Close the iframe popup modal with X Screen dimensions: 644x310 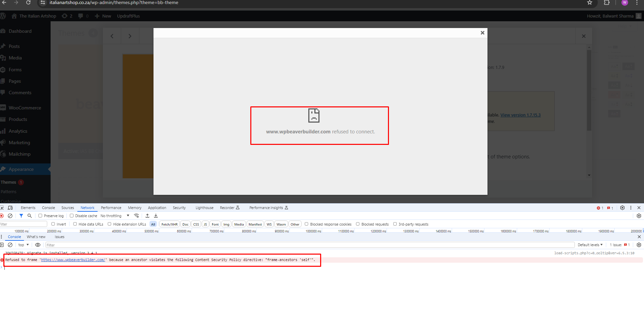click(x=482, y=33)
